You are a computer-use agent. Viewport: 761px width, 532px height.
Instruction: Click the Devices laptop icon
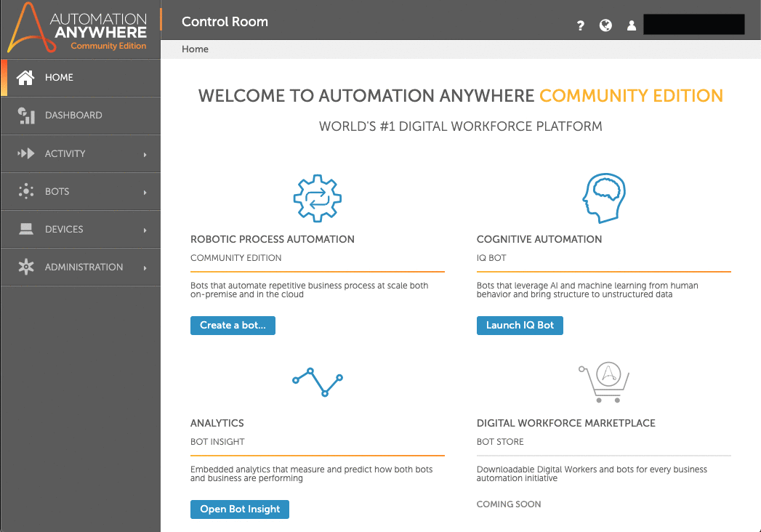pyautogui.click(x=25, y=229)
